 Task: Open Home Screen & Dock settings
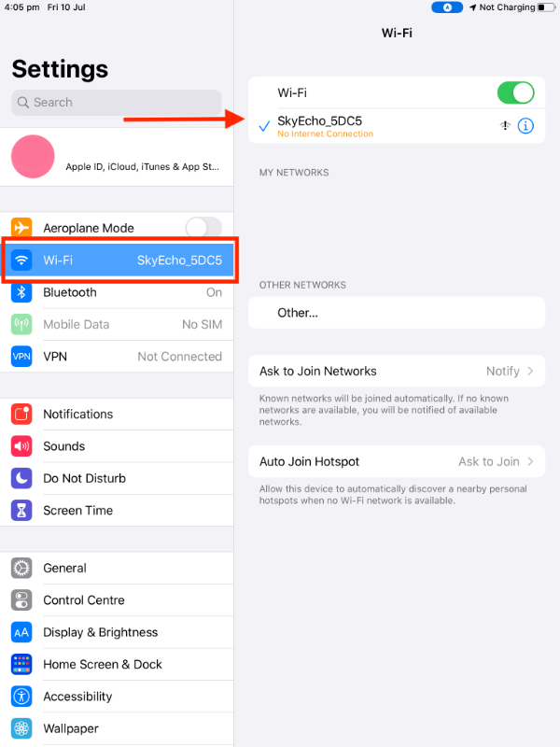pyautogui.click(x=117, y=665)
